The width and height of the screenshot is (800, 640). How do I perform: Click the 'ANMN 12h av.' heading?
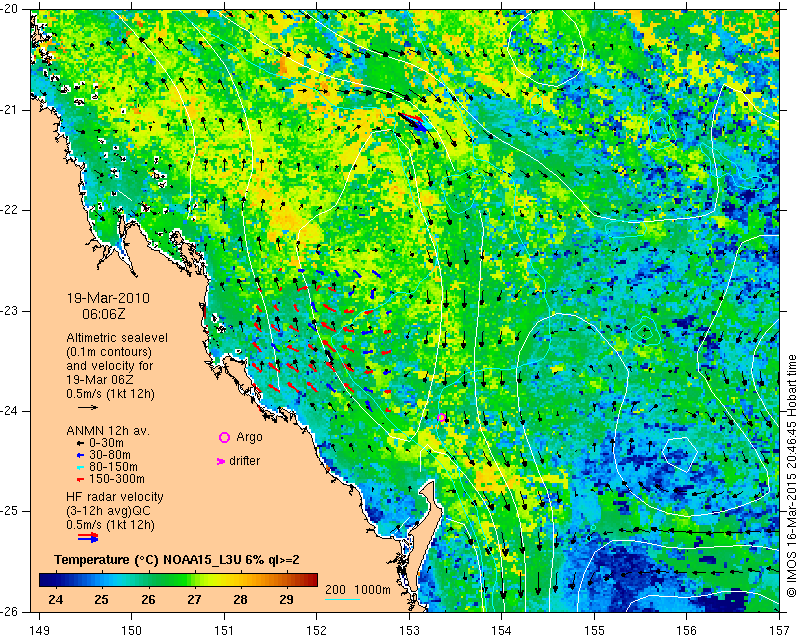pyautogui.click(x=108, y=431)
